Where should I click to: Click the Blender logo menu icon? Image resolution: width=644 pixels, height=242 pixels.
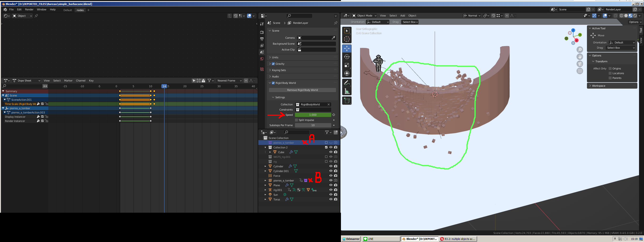point(5,9)
